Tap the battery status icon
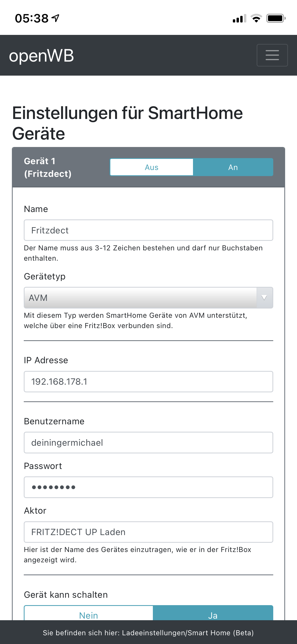The height and width of the screenshot is (644, 297). pos(276,18)
